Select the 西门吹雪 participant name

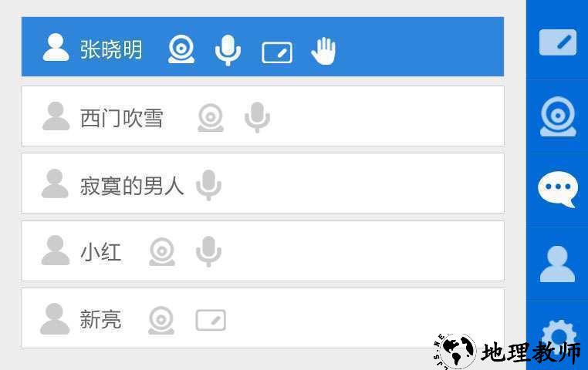tap(121, 118)
